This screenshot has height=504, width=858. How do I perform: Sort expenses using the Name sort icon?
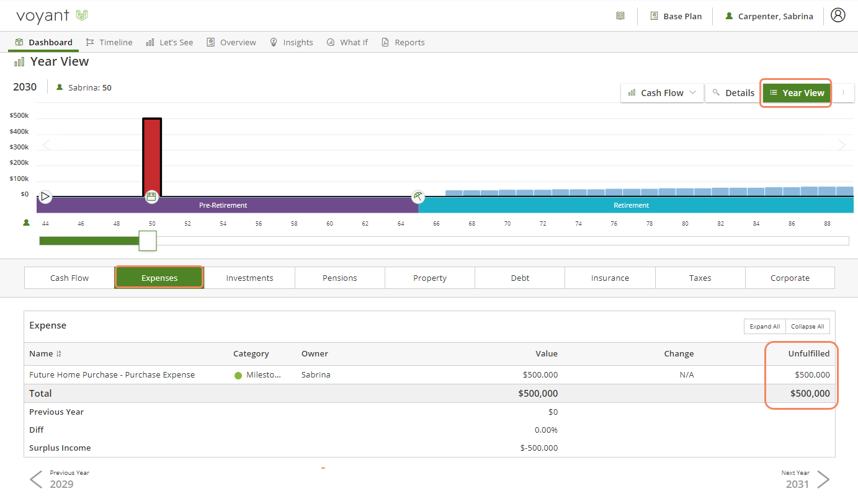[59, 354]
